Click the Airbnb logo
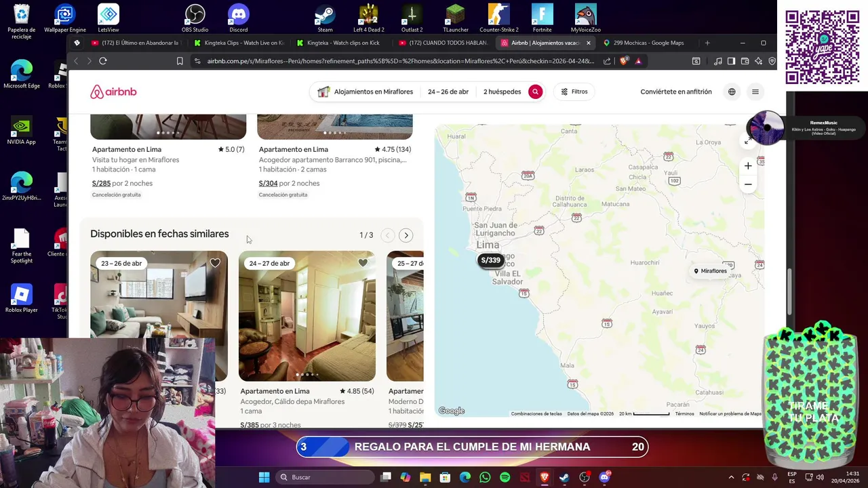Viewport: 868px width, 488px height. click(x=113, y=91)
